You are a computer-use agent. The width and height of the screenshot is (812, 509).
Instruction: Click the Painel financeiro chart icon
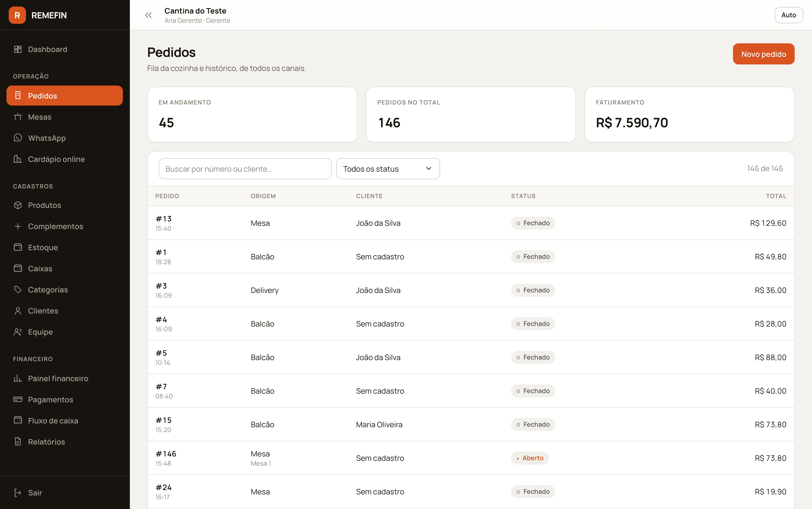(x=18, y=379)
